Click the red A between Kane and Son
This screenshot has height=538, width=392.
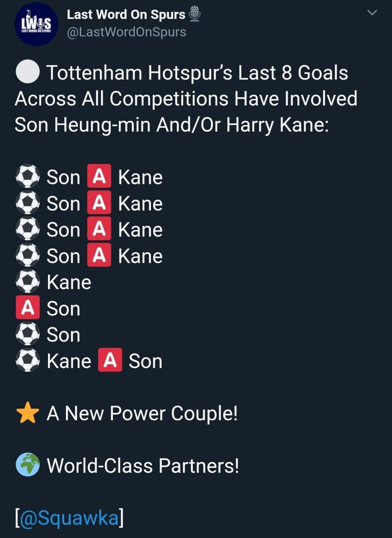pyautogui.click(x=110, y=361)
